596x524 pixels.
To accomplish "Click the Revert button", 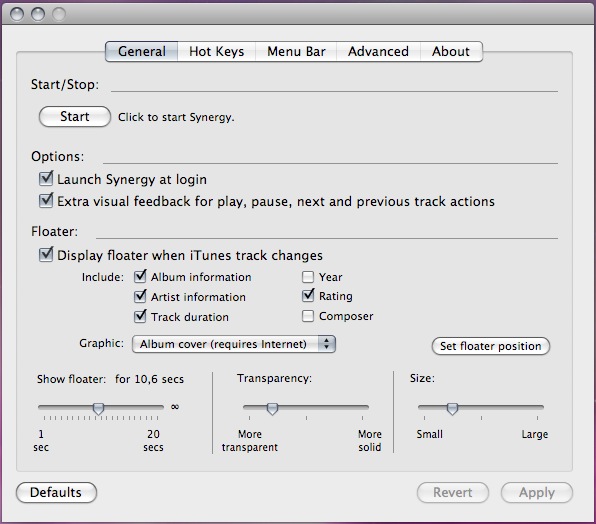I will (x=453, y=492).
